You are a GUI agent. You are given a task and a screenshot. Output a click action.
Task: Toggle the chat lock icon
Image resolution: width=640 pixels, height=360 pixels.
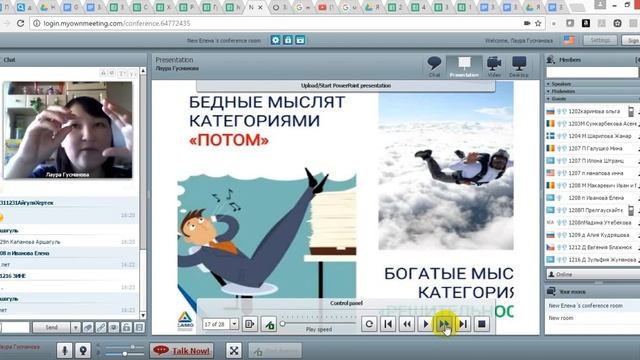[127, 327]
